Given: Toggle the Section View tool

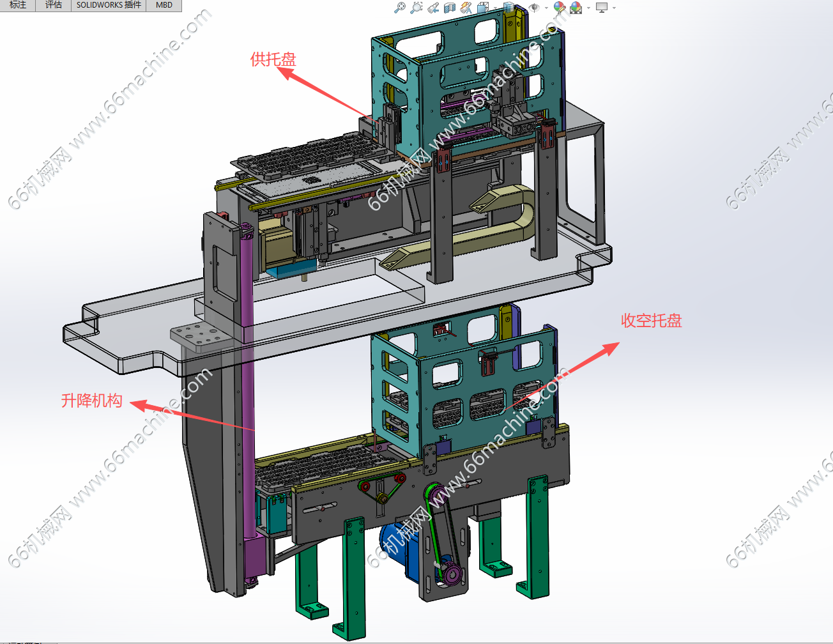Looking at the screenshot, I should pyautogui.click(x=449, y=8).
